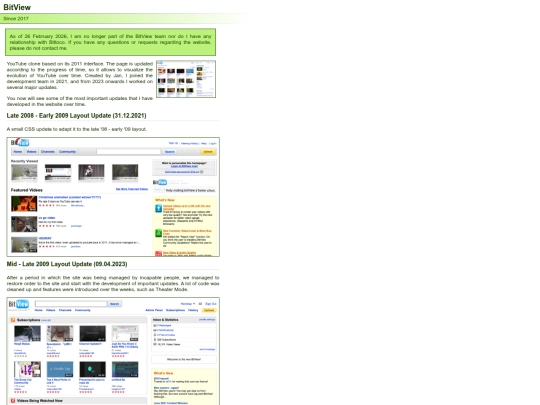Image resolution: width=540 pixels, height=405 pixels.
Task: Click the 'profile settings' link in Inbox & Statistics
Action: click(207, 320)
